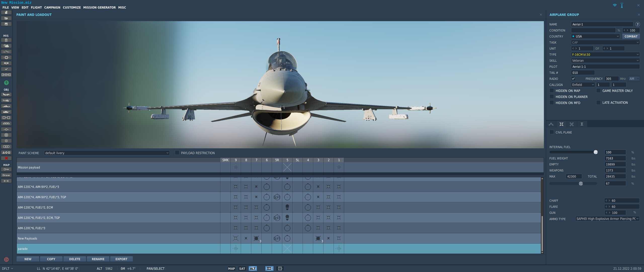Click the Draw tool button
Image resolution: width=644 pixels, height=272 pixels.
[x=6, y=175]
